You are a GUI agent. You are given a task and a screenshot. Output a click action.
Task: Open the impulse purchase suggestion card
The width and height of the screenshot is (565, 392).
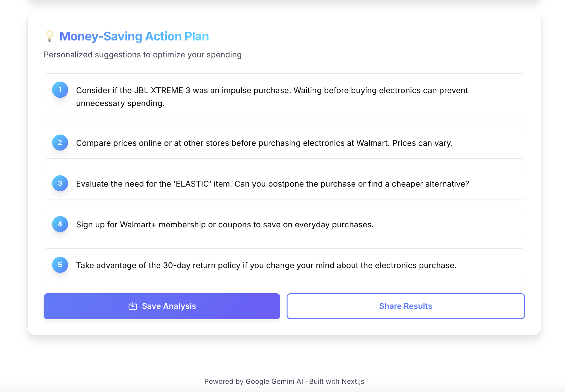[x=284, y=97]
